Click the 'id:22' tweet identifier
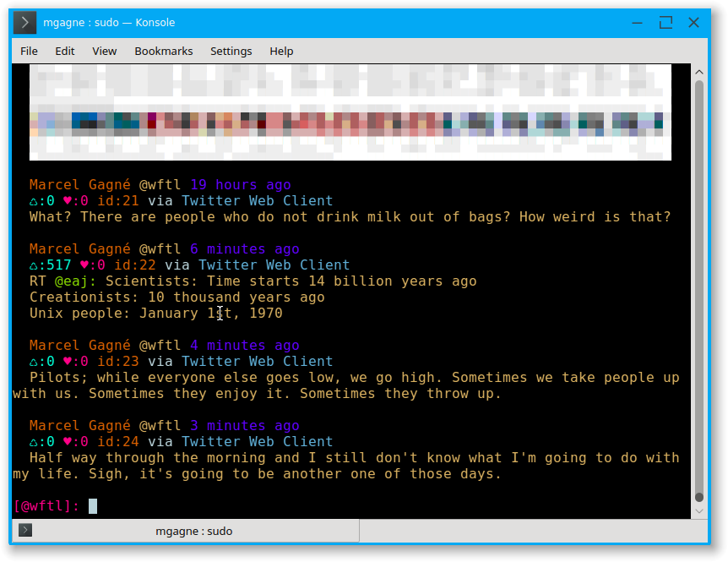Image resolution: width=728 pixels, height=562 pixels. pyautogui.click(x=134, y=265)
